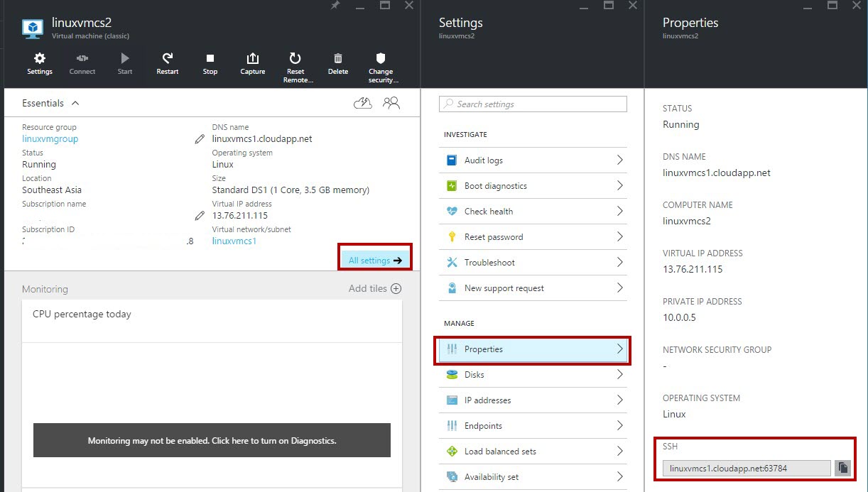
Task: Click the Audit logs icon
Action: pyautogui.click(x=452, y=160)
